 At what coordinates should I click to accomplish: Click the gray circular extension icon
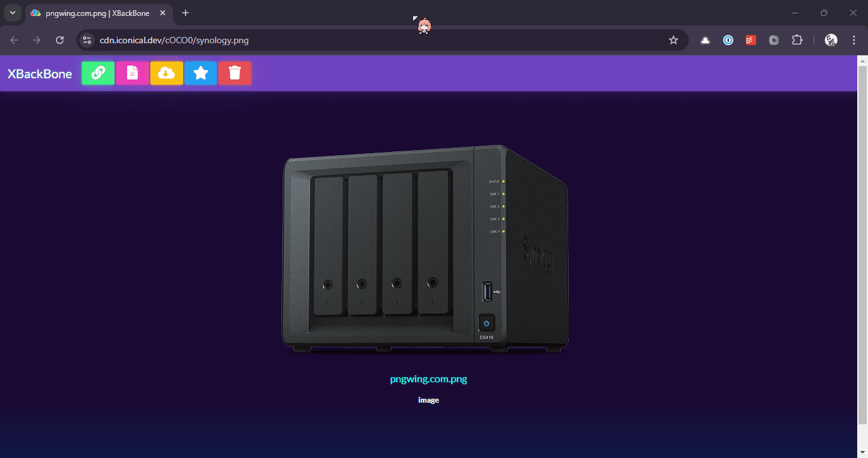point(774,40)
